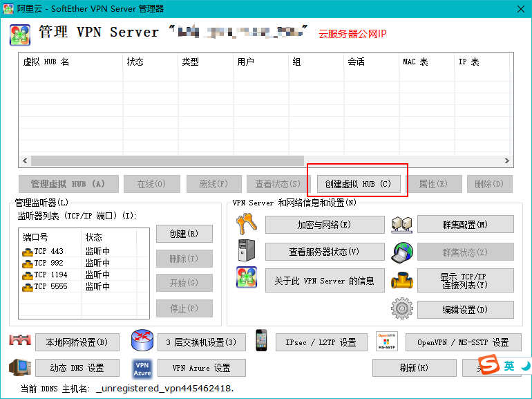Open 编辑设置(D)
Screen dimensions: 532x399
pos(466,310)
